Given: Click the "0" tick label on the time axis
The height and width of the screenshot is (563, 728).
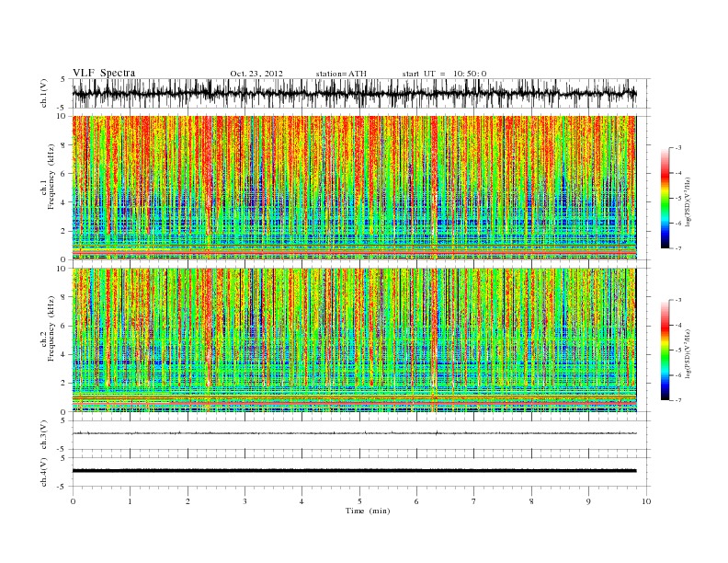Looking at the screenshot, I should [x=73, y=501].
